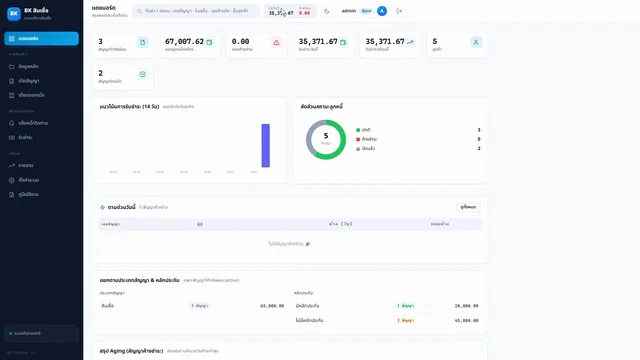Select the 20,000.00 collateral amount
This screenshot has width=640, height=360.
point(467,306)
